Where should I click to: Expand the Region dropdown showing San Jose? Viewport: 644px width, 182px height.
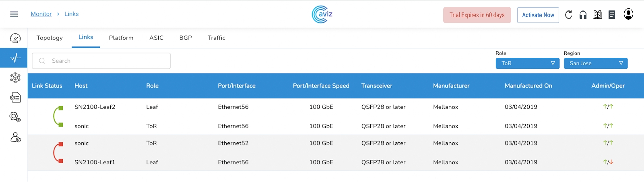[595, 63]
